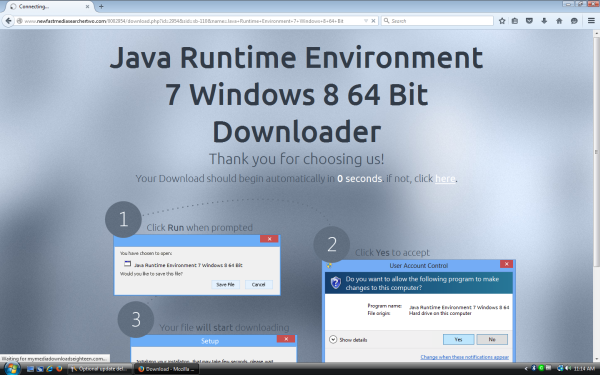Select the 'Connecting...' browser tab
This screenshot has height=375, width=600.
coord(50,7)
